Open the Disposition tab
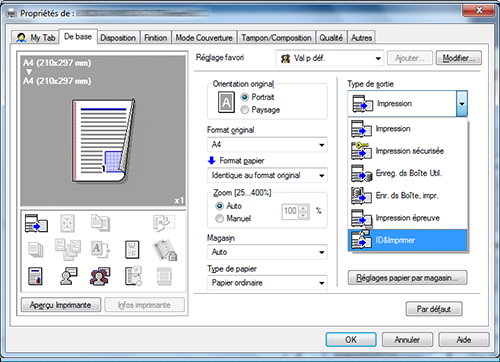This screenshot has width=500, height=362. click(x=118, y=38)
